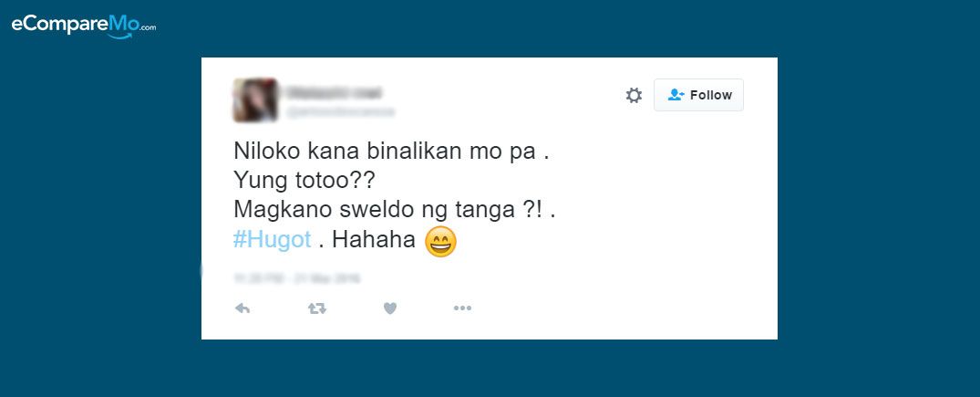Click the eCompareMo.com logo
Screen dimensions: 980x397
pos(84,26)
